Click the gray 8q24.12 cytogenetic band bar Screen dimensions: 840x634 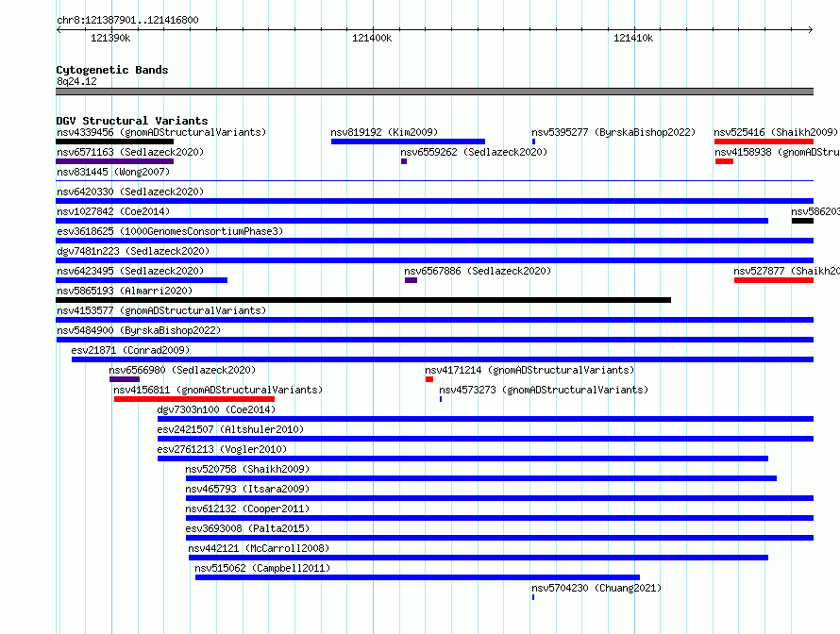434,92
